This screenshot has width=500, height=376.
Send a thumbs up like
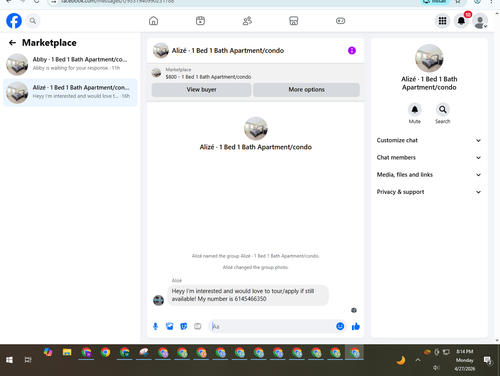(356, 326)
